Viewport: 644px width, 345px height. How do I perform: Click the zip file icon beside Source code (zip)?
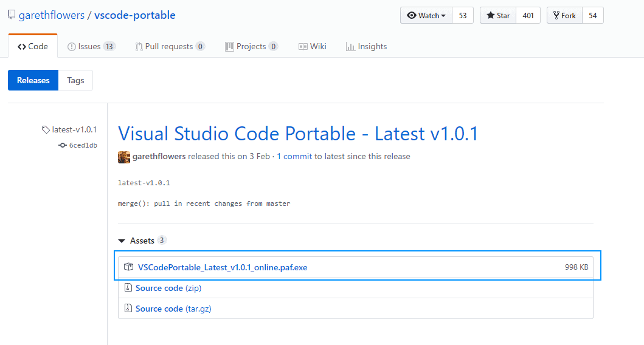click(128, 287)
